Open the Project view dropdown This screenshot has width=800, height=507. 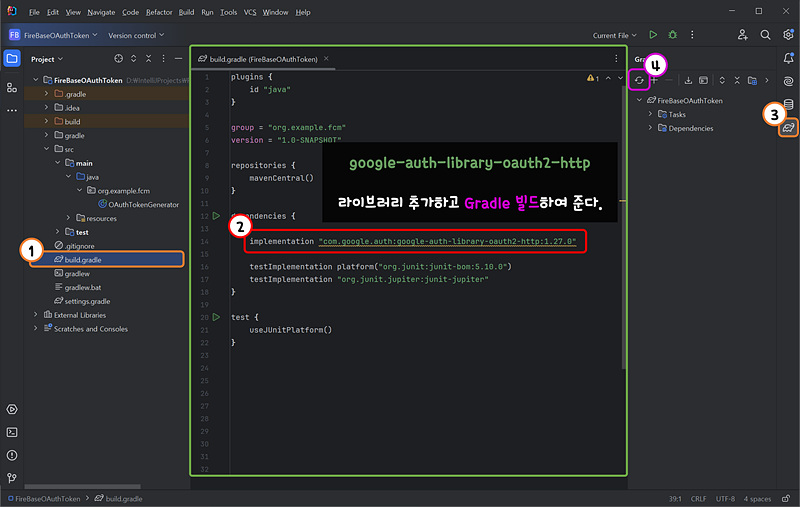tap(47, 59)
